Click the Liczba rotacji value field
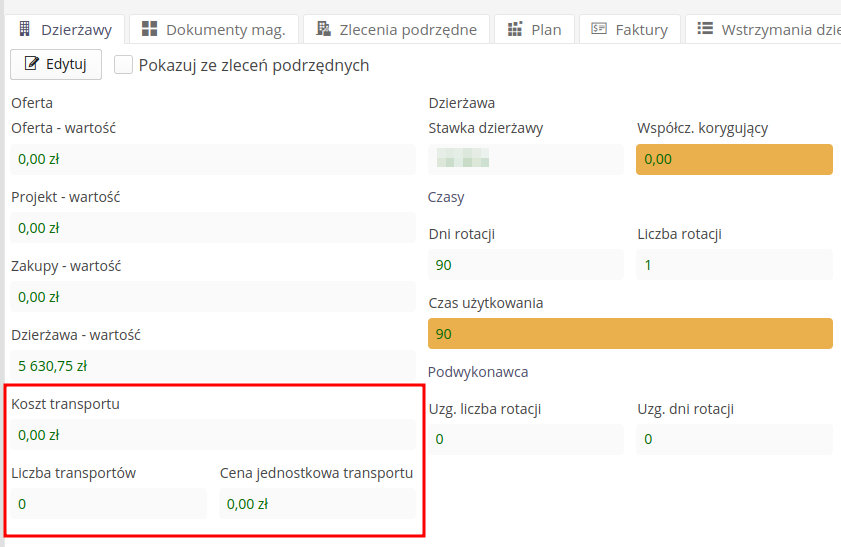This screenshot has height=547, width=841. pyautogui.click(x=734, y=265)
